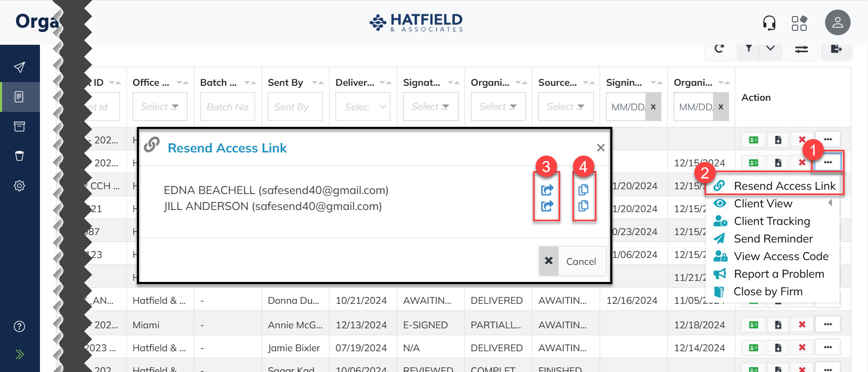
Task: Expand the sidebar with the double chevron
Action: click(20, 354)
